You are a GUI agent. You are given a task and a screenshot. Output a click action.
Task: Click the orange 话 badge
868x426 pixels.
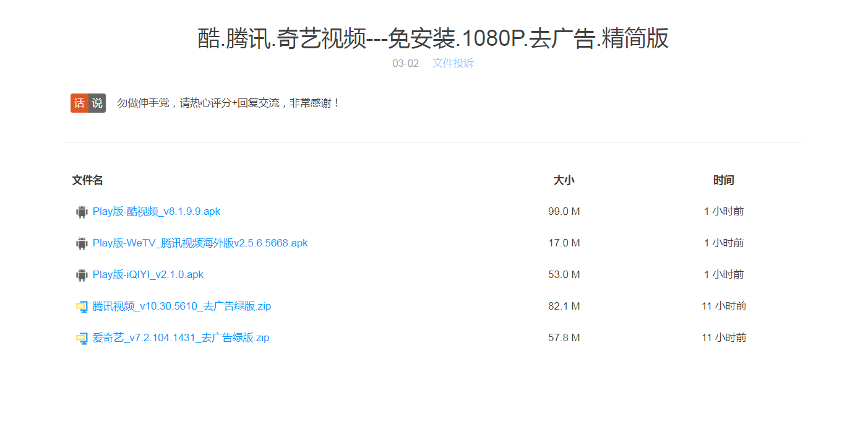(x=79, y=103)
